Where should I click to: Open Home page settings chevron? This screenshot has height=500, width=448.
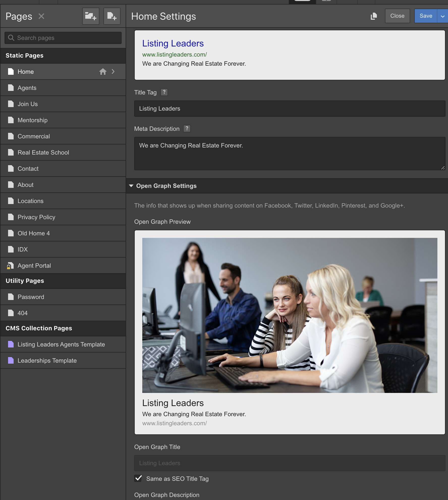113,72
